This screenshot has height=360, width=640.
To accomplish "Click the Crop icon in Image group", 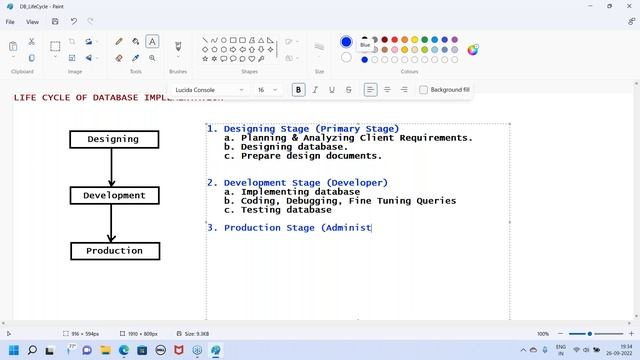I will [x=72, y=41].
